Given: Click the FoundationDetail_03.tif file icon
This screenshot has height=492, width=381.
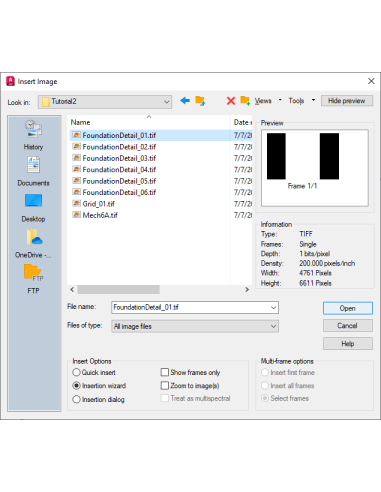Looking at the screenshot, I should [x=77, y=158].
